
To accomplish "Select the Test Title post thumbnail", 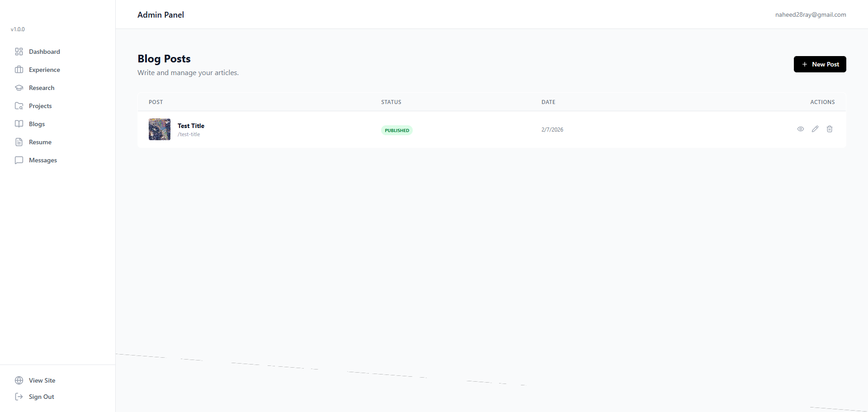I will pyautogui.click(x=159, y=129).
